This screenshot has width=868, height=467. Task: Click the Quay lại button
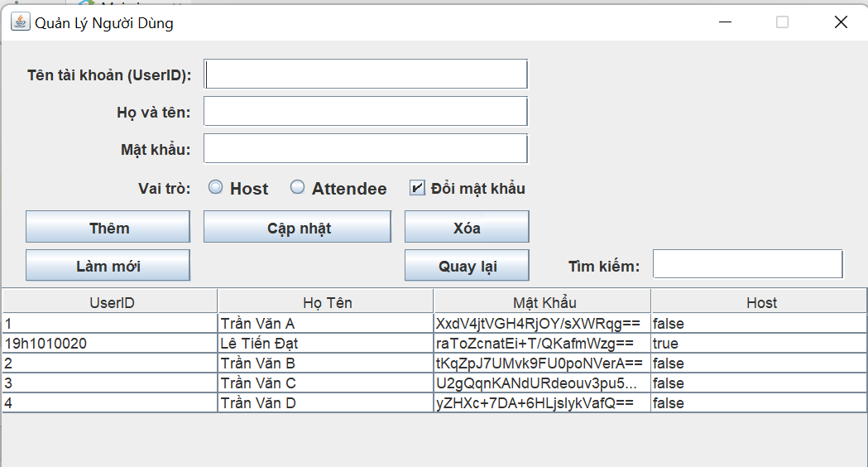tap(467, 265)
